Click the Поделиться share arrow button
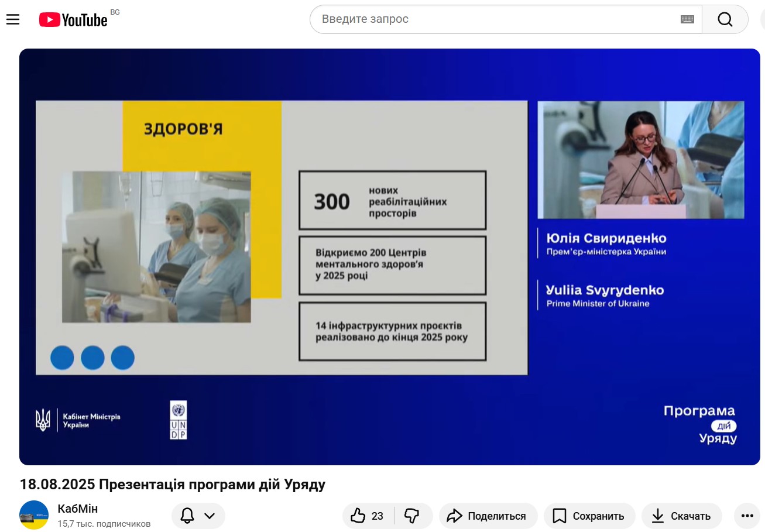Screen dimensions: 765x532 [x=488, y=516]
